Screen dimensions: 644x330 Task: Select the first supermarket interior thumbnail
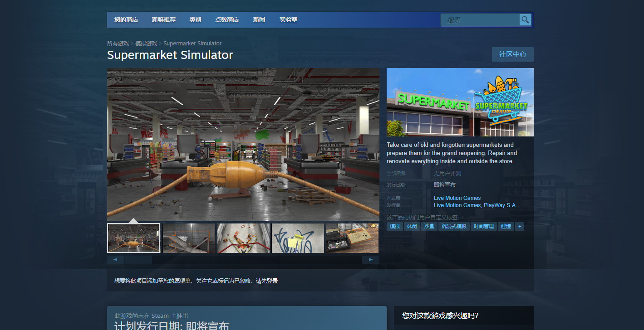[x=133, y=238]
